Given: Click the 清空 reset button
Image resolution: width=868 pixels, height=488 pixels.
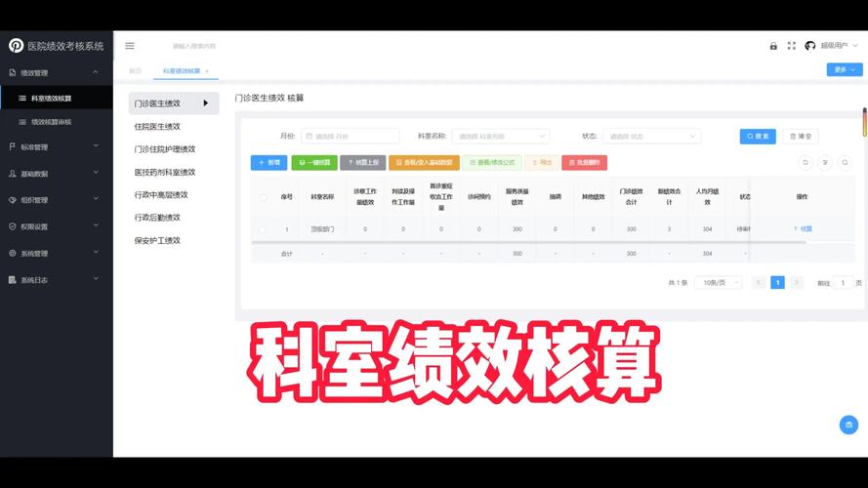Looking at the screenshot, I should [801, 136].
